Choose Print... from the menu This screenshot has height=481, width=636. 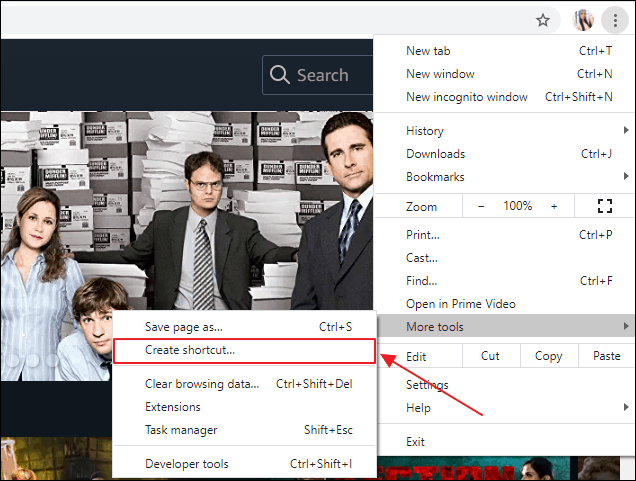(x=504, y=235)
